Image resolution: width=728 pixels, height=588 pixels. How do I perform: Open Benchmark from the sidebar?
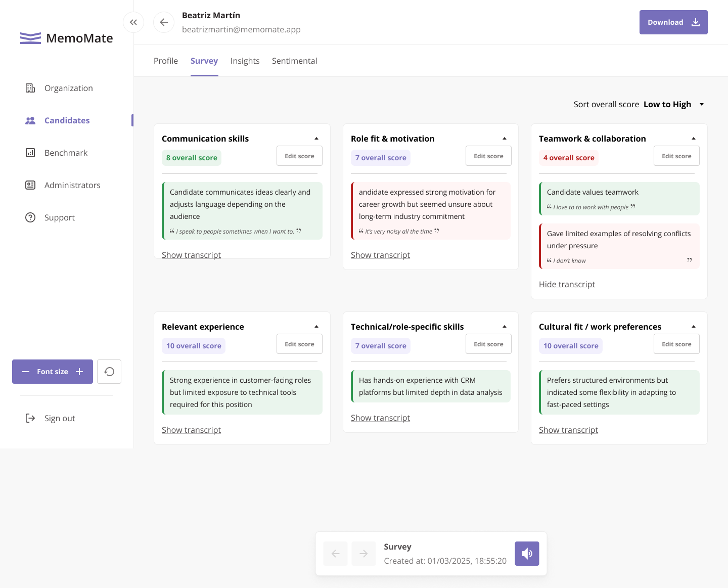point(66,153)
